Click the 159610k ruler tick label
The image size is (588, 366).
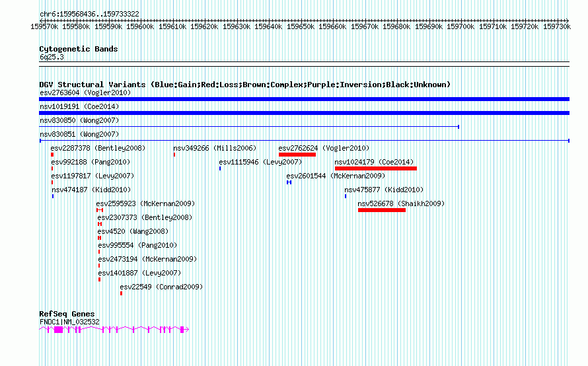tap(172, 26)
